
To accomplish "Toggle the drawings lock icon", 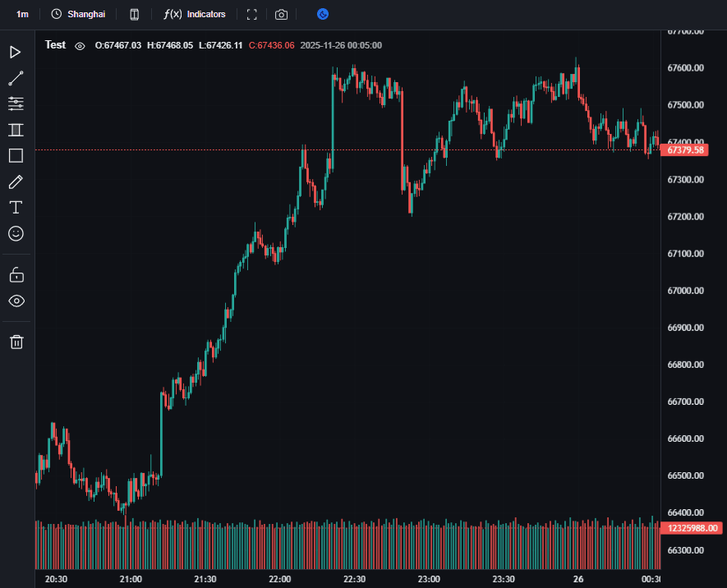I will click(x=16, y=274).
